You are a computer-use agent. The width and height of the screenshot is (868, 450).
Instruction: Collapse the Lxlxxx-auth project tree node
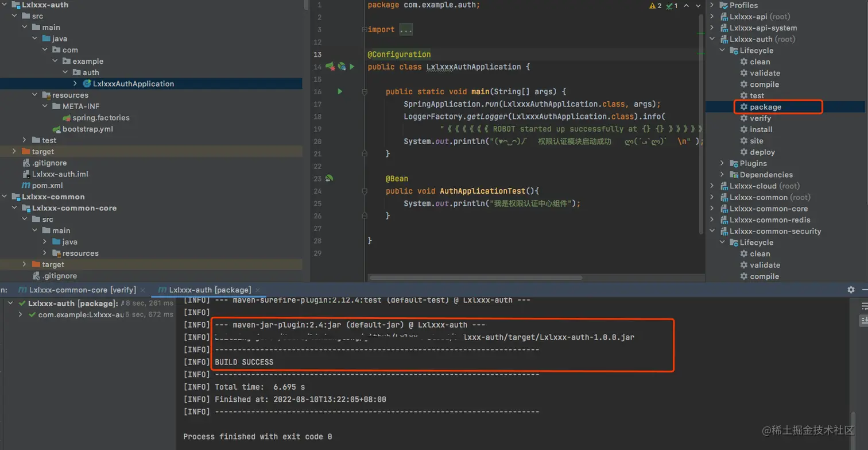click(x=4, y=5)
